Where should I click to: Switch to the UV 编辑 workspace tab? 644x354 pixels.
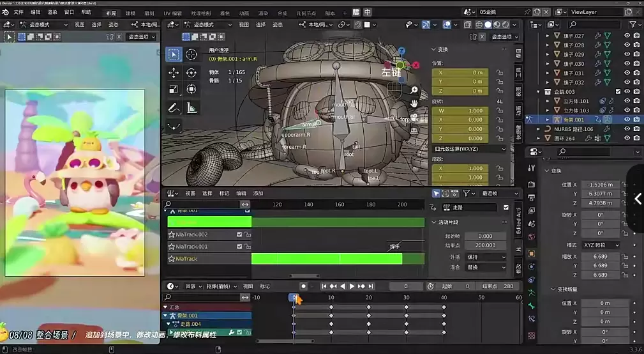(x=172, y=13)
